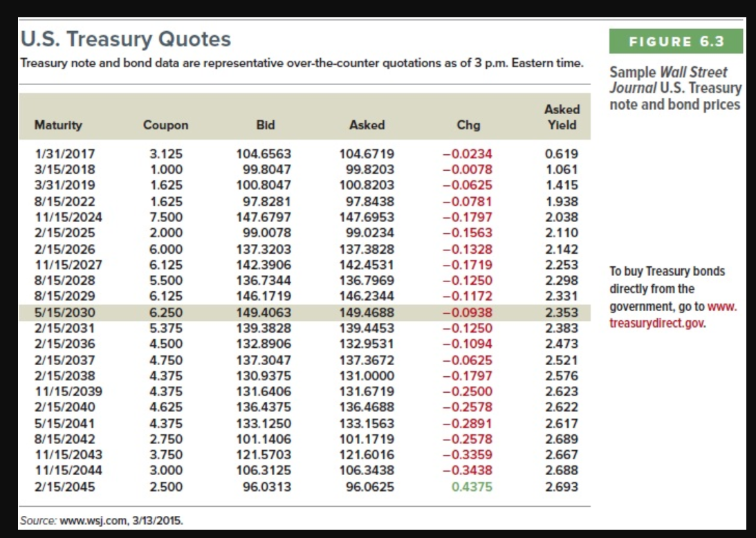Image resolution: width=756 pixels, height=538 pixels.
Task: Click the Asked column header
Action: pyautogui.click(x=367, y=125)
